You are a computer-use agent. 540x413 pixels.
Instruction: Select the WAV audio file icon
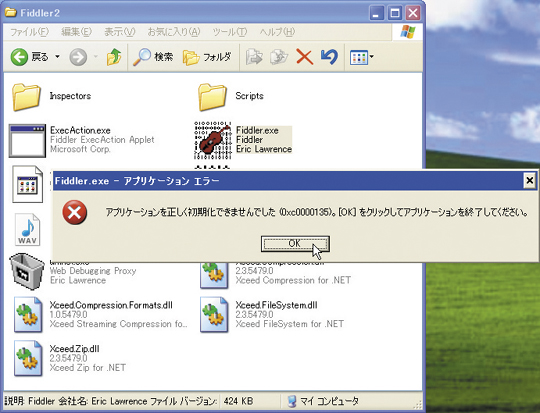click(x=28, y=230)
